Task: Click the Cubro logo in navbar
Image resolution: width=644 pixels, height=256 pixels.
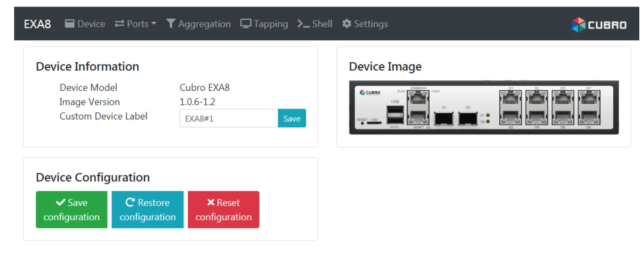Action: (599, 25)
